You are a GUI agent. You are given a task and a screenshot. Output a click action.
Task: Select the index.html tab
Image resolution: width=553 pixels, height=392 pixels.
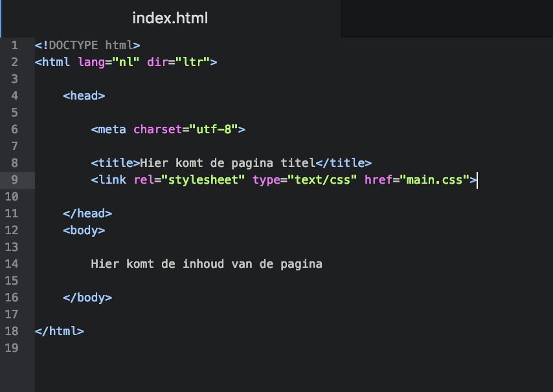tap(170, 18)
